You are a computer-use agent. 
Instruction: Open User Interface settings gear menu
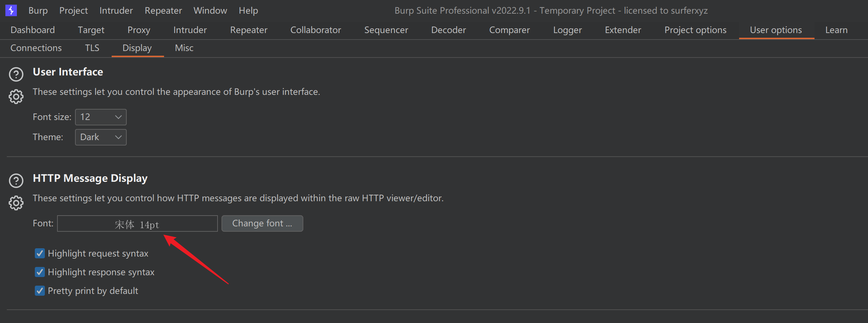point(16,97)
